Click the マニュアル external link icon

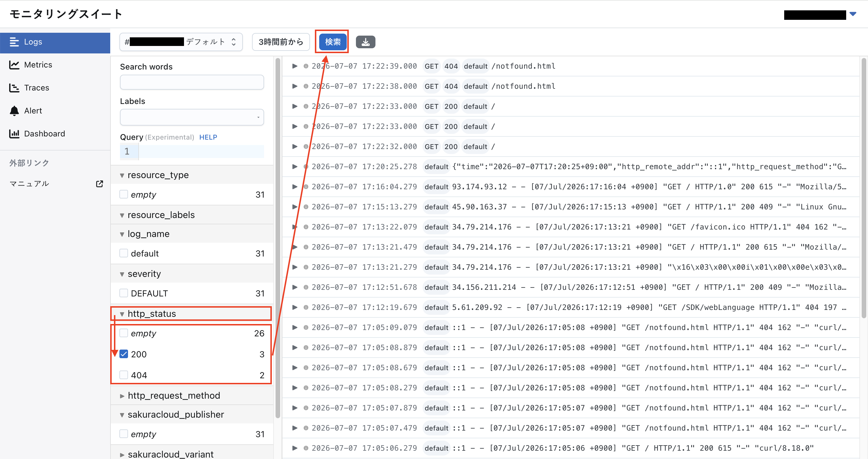[99, 184]
